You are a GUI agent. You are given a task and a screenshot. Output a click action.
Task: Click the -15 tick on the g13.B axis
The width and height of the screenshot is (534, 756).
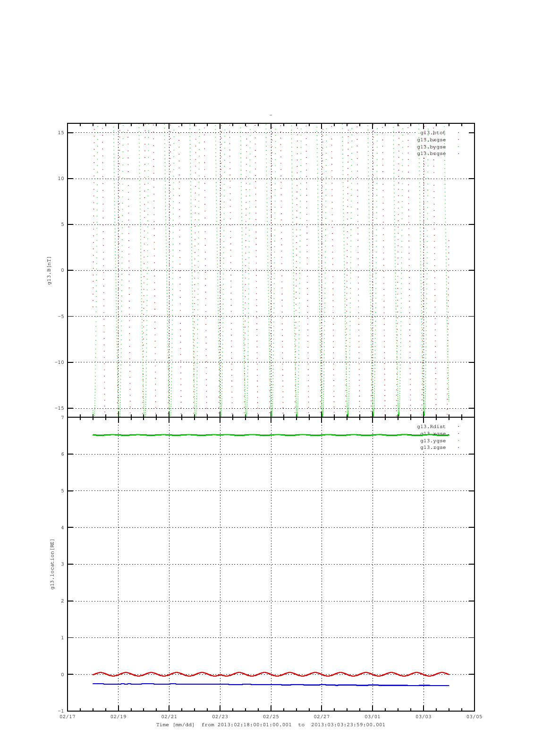pos(59,408)
